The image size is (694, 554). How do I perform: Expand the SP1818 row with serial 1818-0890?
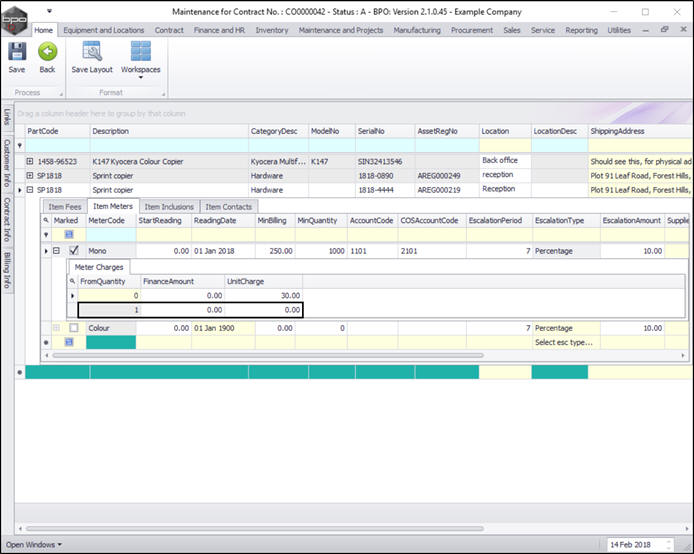point(30,175)
